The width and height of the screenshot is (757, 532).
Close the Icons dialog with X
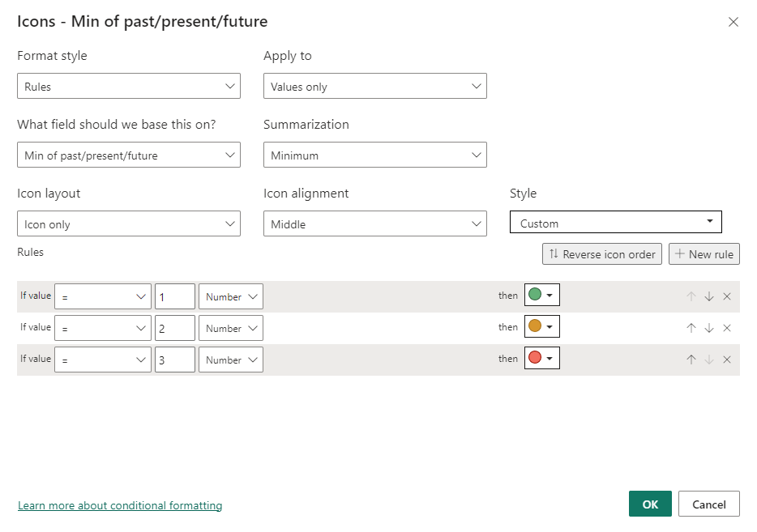point(733,22)
